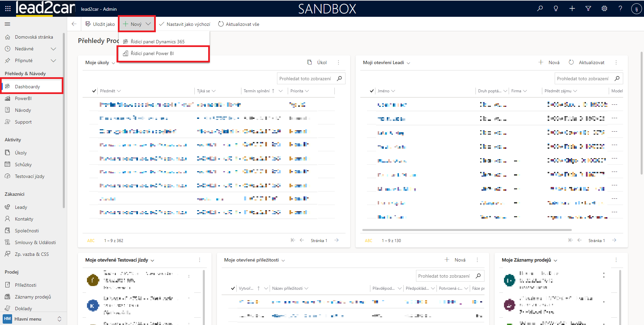Open the lightbulb assistant icon
This screenshot has width=644, height=325.
click(556, 9)
